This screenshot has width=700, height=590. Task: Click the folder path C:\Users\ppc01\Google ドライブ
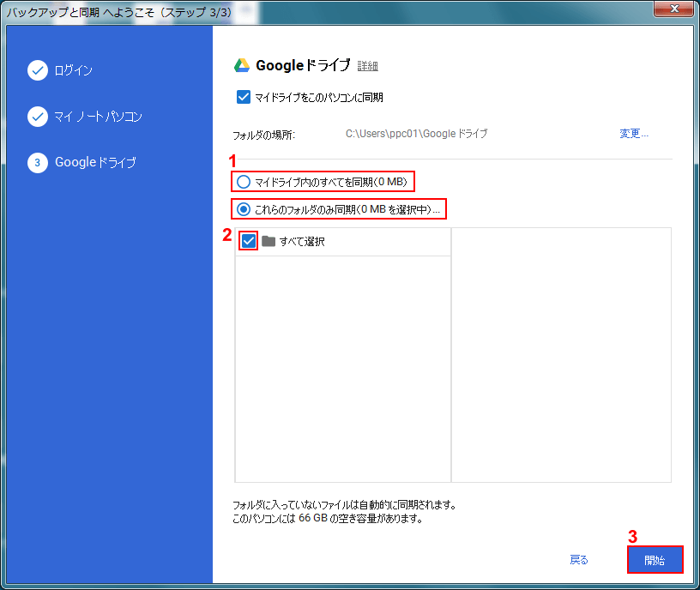pos(416,134)
